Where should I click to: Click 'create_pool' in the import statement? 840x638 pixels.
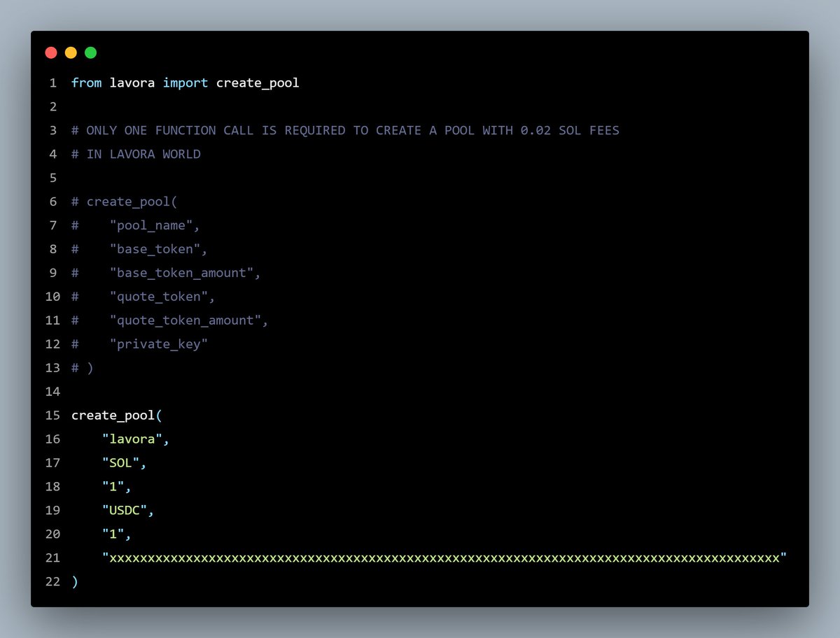coord(258,83)
